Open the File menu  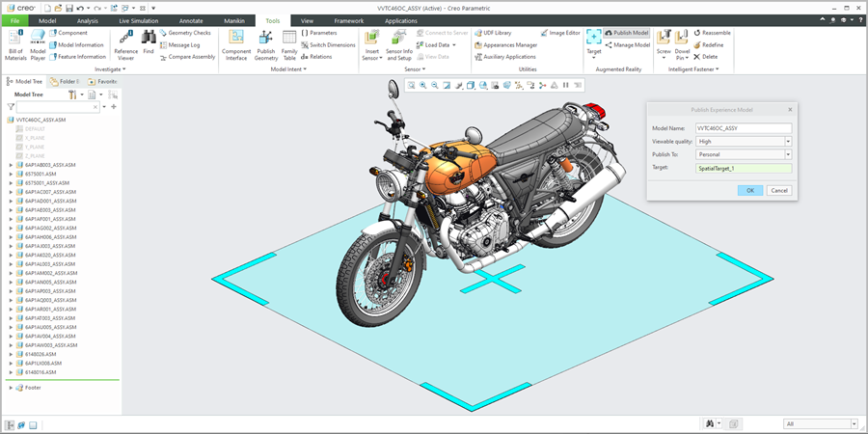click(x=14, y=19)
